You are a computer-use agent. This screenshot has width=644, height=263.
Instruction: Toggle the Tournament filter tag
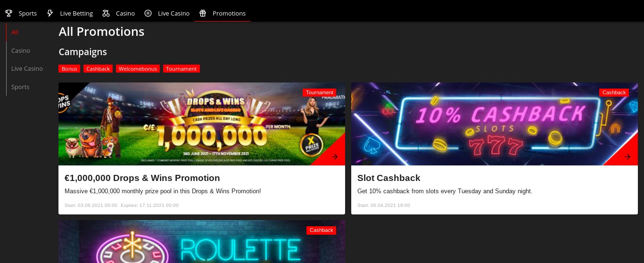point(182,69)
